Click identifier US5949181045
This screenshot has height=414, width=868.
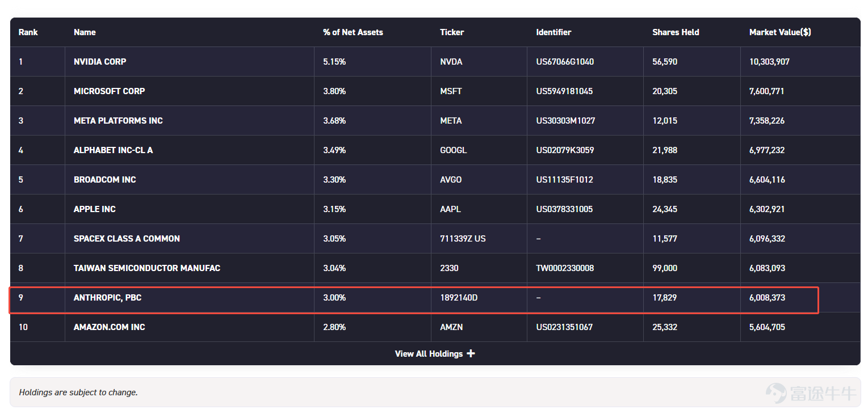point(564,91)
